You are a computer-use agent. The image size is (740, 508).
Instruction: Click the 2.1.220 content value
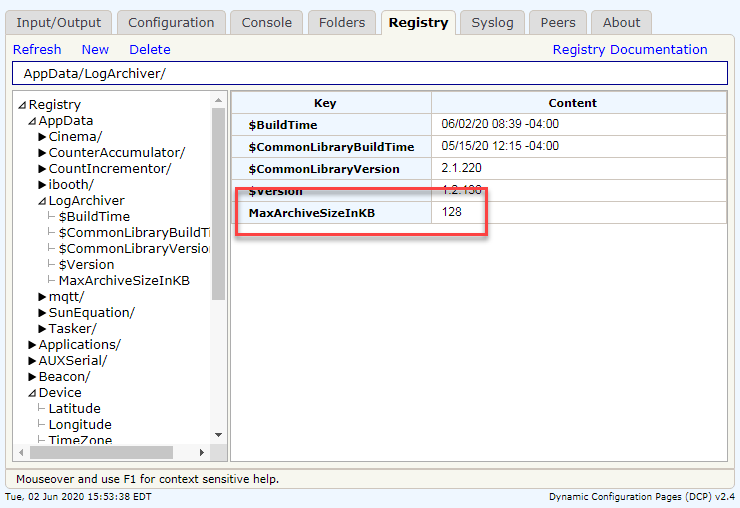pos(461,168)
